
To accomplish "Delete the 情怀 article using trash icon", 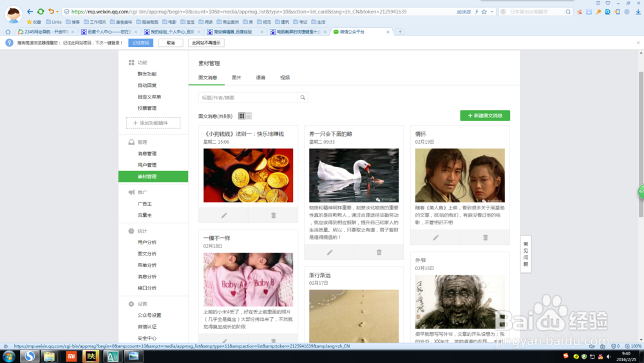I will point(486,238).
